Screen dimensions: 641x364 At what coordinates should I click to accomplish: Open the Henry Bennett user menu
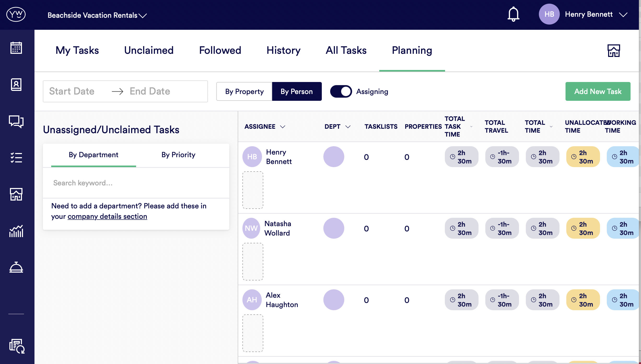[x=589, y=14]
